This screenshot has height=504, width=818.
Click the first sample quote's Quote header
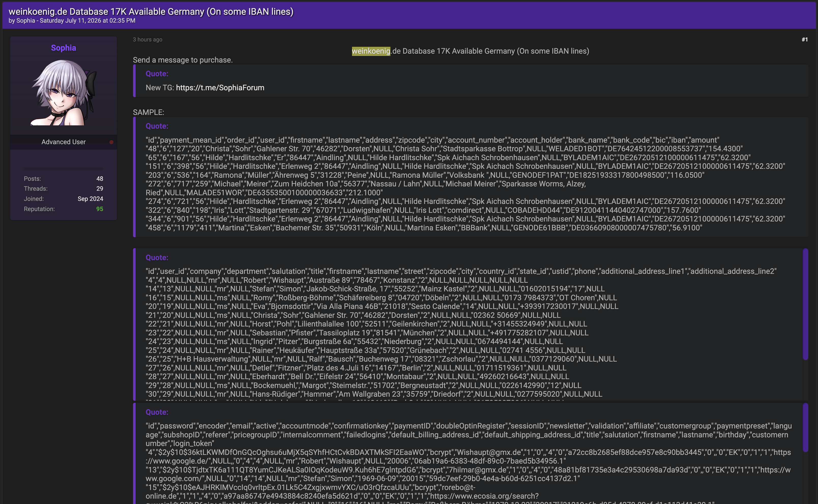(157, 126)
